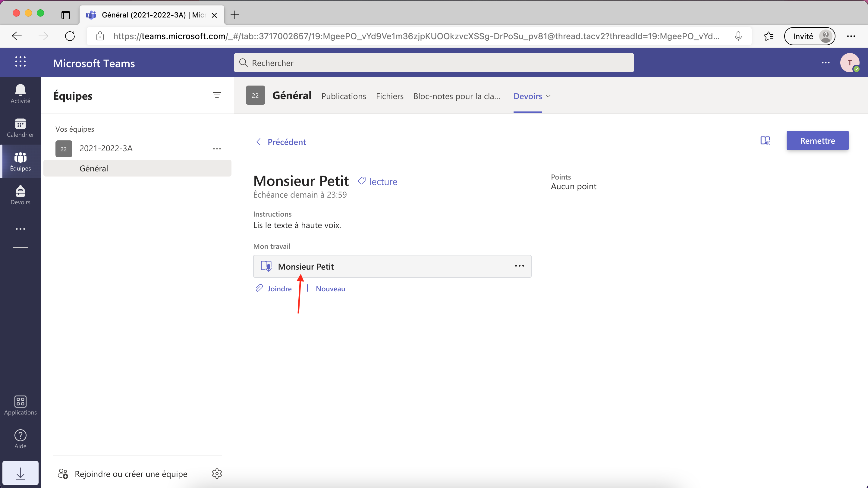This screenshot has height=488, width=868.
Task: Click Rejoindre ou créer une équipe
Action: point(123,474)
